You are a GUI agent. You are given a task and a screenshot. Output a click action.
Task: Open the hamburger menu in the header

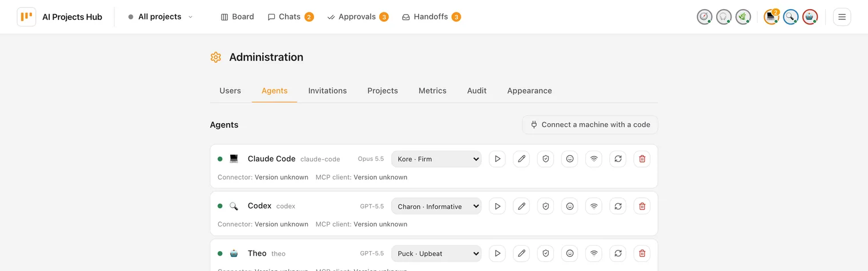click(x=842, y=17)
